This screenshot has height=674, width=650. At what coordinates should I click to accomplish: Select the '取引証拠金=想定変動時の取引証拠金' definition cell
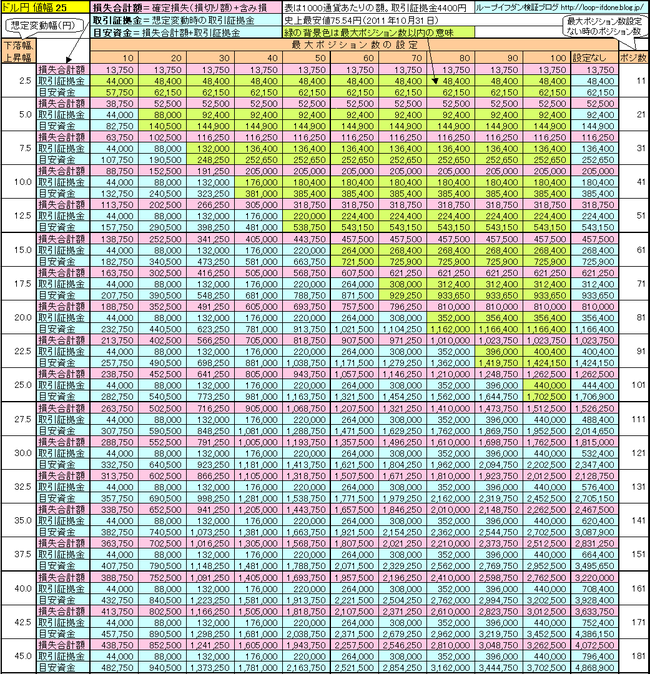[187, 20]
